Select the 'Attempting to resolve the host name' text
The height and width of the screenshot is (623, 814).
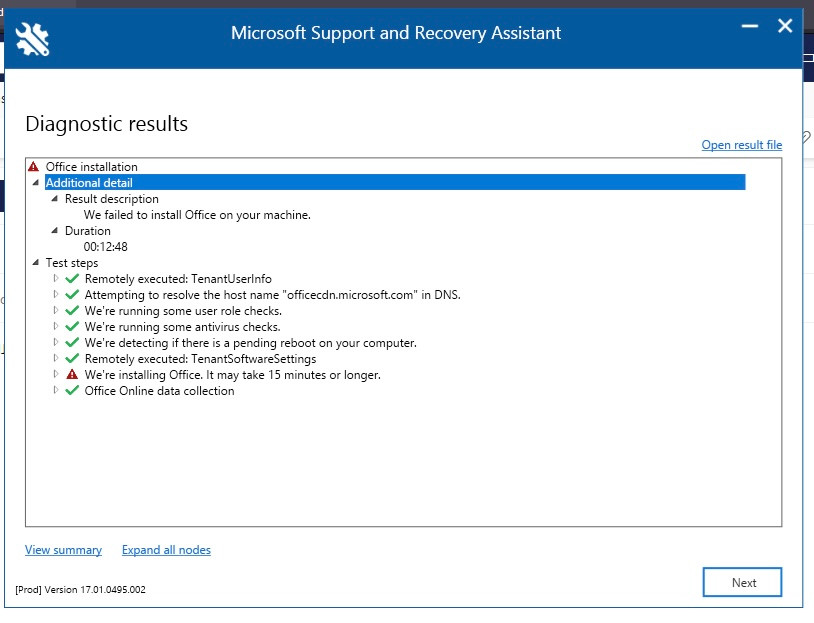[273, 295]
